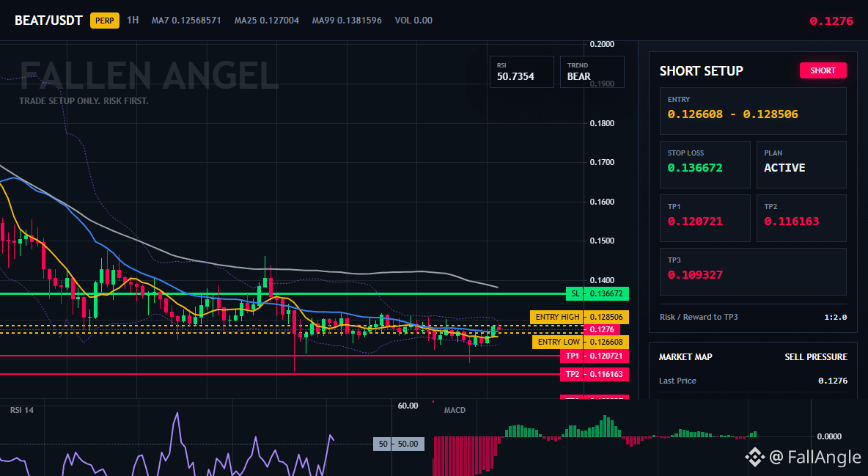The image size is (868, 476).
Task: Click the RSI 14 pane label
Action: [21, 410]
